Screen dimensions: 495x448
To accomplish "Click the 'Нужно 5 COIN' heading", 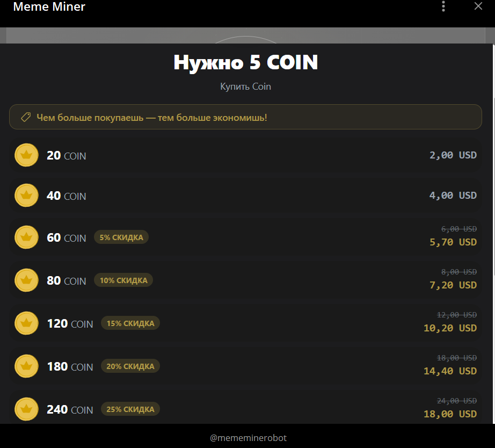I will [x=245, y=62].
